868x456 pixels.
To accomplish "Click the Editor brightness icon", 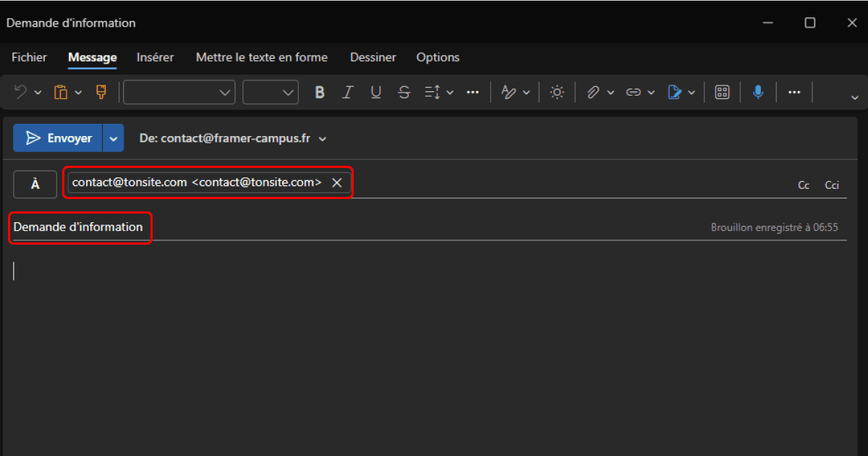I will coord(557,92).
